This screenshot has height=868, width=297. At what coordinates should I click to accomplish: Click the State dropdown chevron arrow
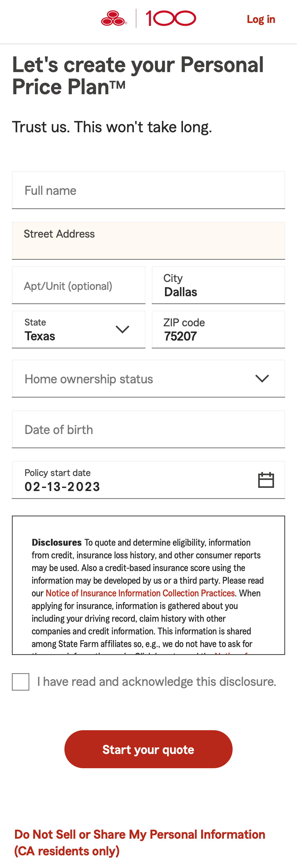(122, 329)
